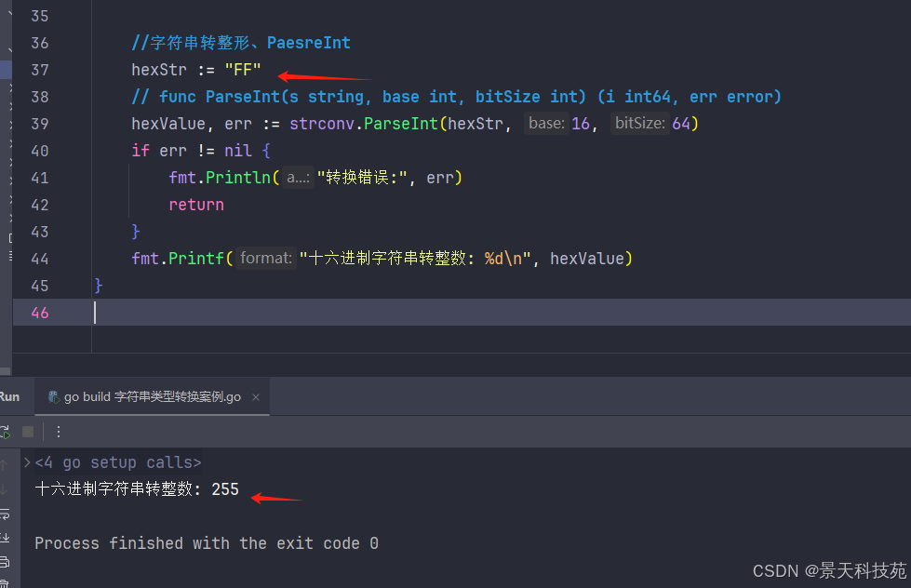The width and height of the screenshot is (911, 588).
Task: Place cursor on the return statement
Action: tap(196, 205)
